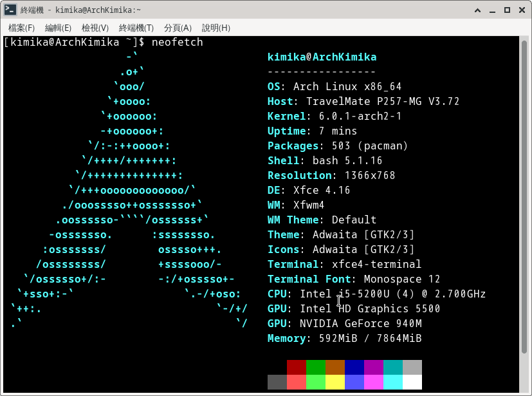Viewport: 532px width, 396px height.
Task: Close the terminal window
Action: 522,10
